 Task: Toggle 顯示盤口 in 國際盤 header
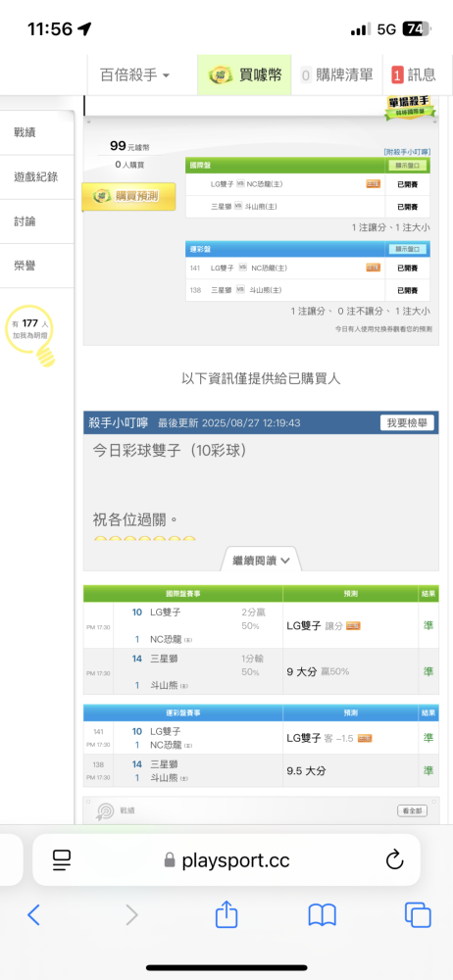(x=407, y=166)
